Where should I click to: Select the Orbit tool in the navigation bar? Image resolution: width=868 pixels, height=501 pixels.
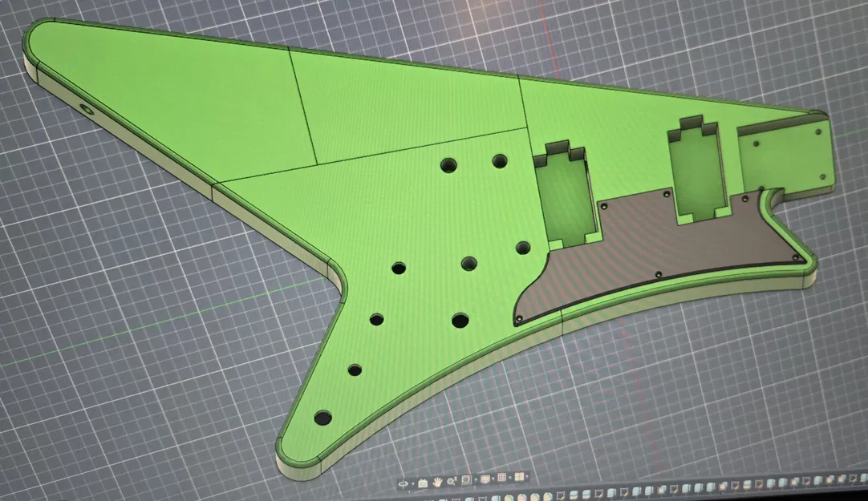click(x=404, y=482)
